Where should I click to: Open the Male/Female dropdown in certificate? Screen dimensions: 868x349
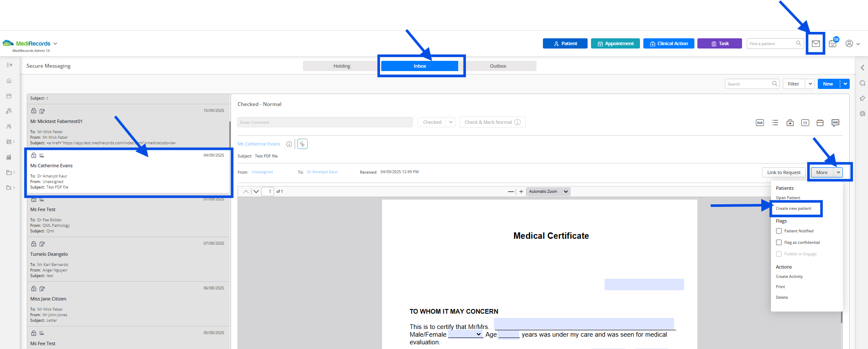click(465, 335)
